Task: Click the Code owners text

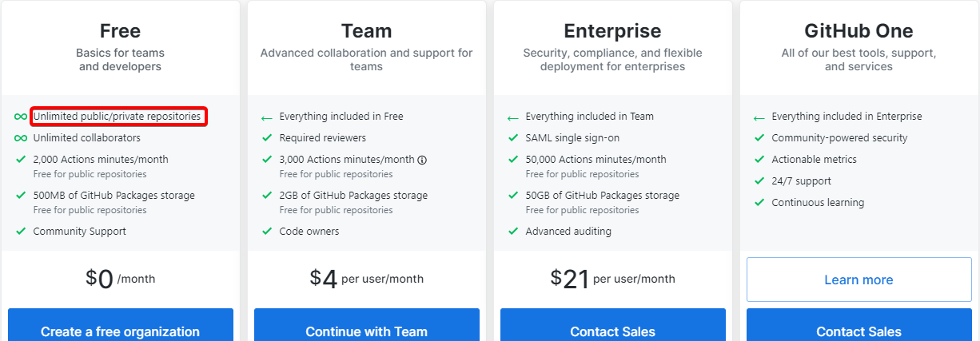Action: pos(309,232)
